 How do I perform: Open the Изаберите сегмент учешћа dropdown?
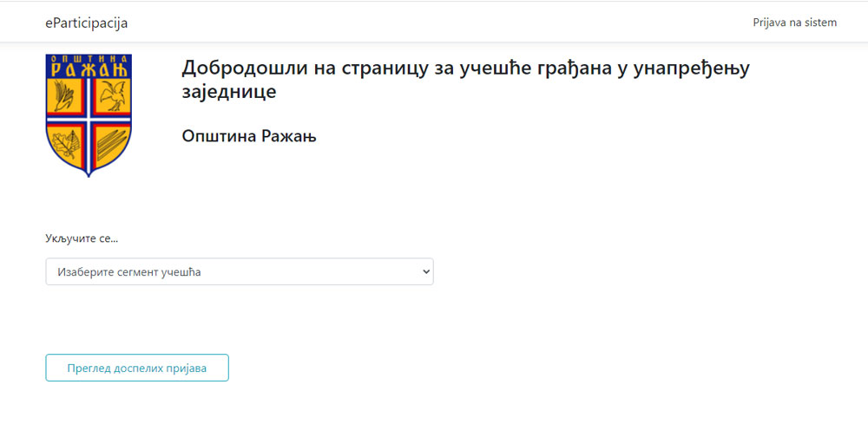tap(240, 271)
